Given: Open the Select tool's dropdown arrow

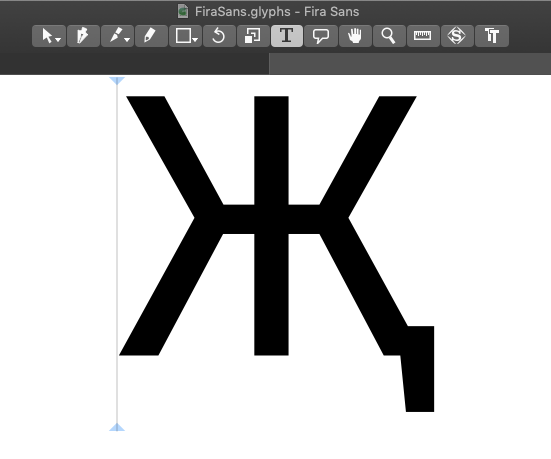Looking at the screenshot, I should (58, 40).
